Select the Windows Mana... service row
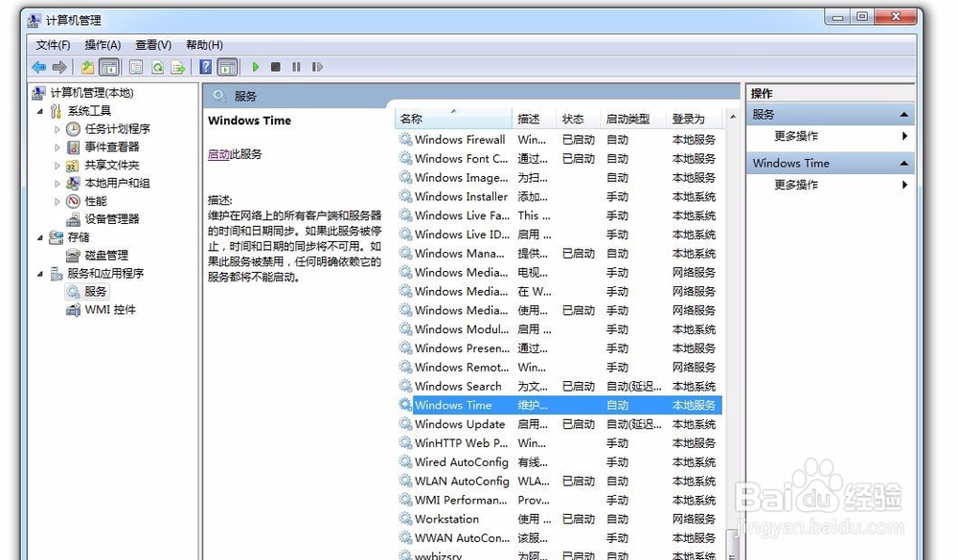The height and width of the screenshot is (560, 958). coord(559,254)
